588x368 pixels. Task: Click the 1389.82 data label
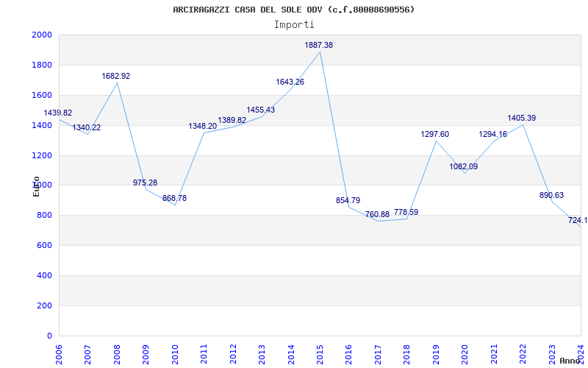coord(232,120)
